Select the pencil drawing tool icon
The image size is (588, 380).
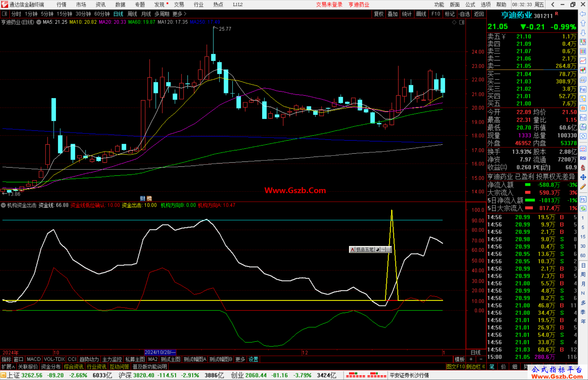point(583,187)
